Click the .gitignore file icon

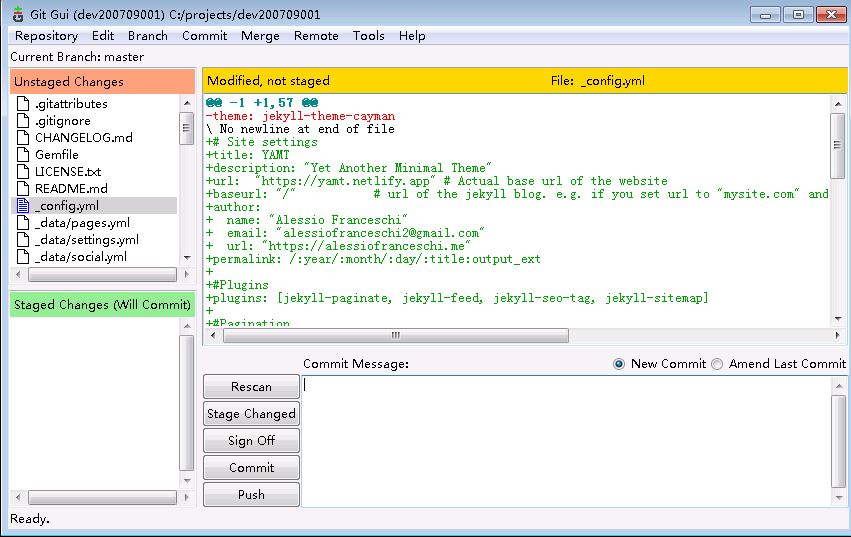click(23, 121)
